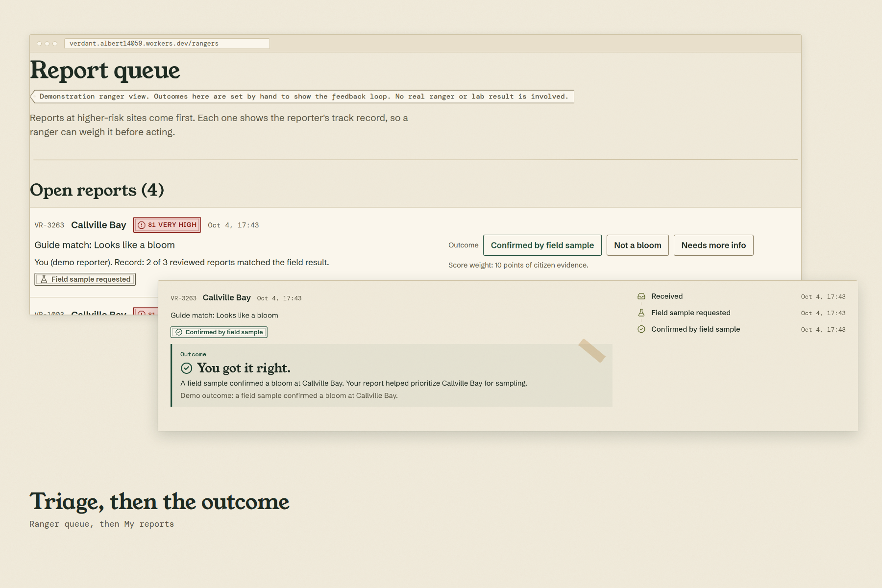Click the Received timeline entry label

pos(667,296)
